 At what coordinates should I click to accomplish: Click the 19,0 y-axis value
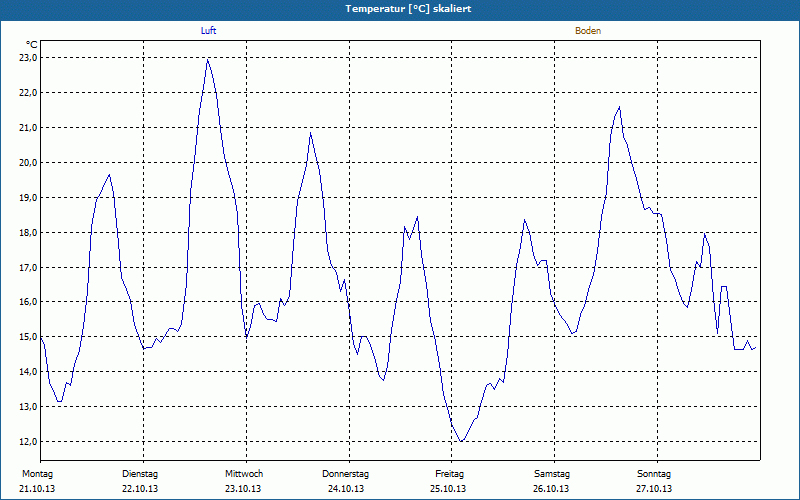coord(28,197)
